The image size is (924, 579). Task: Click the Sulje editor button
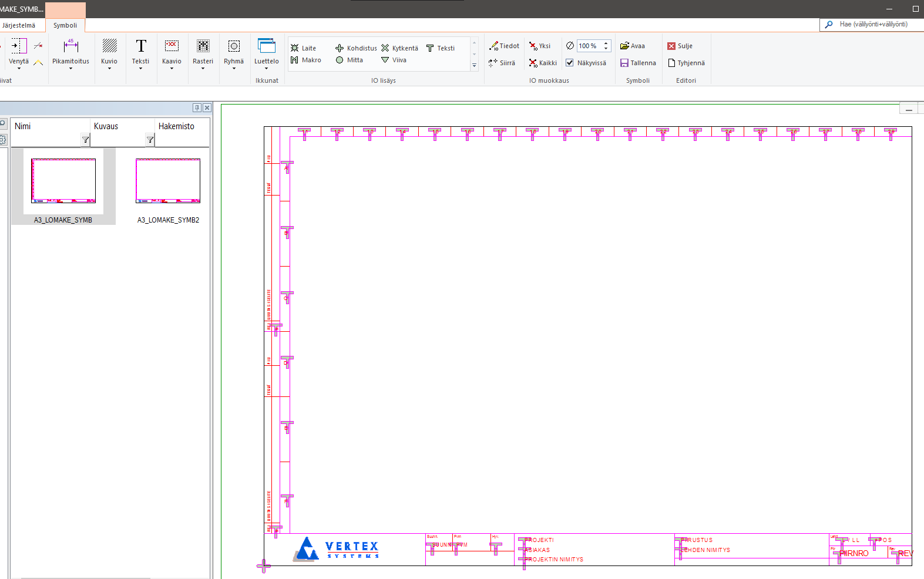click(x=680, y=46)
